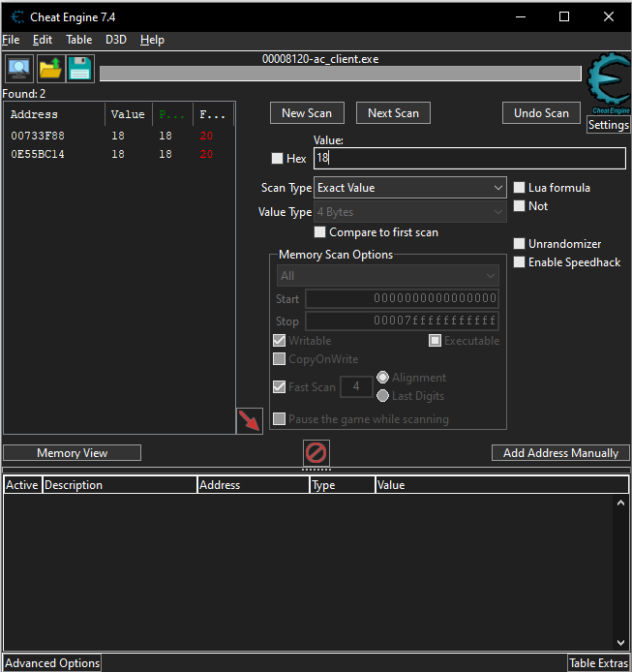Click the Stop address field
Viewport: 632px width, 672px height.
coord(402,321)
